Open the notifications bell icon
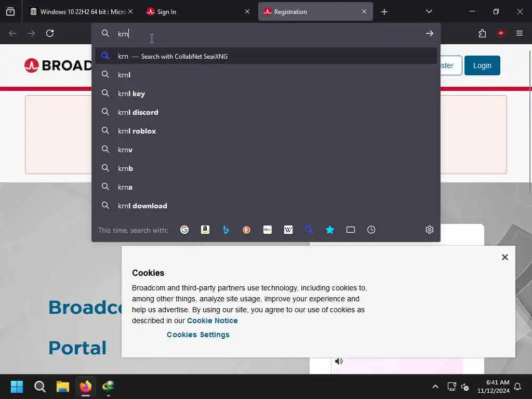Image resolution: width=532 pixels, height=399 pixels. pyautogui.click(x=518, y=387)
